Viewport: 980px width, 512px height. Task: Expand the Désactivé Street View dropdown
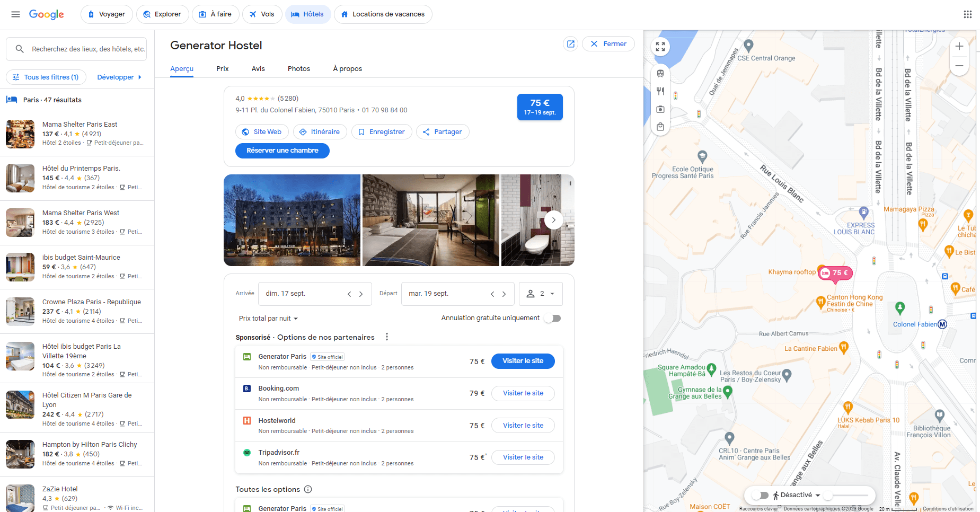pyautogui.click(x=818, y=495)
